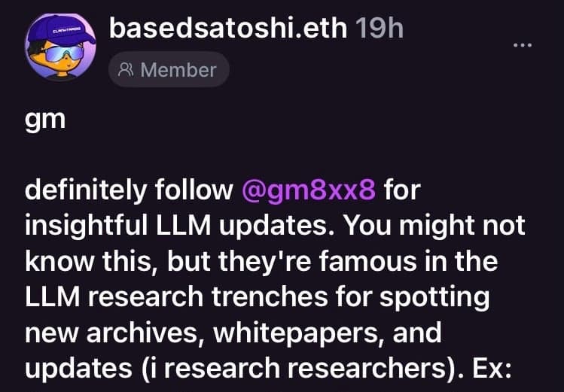Click the words "definitely follow" in post
This screenshot has width=564, height=392.
click(130, 191)
